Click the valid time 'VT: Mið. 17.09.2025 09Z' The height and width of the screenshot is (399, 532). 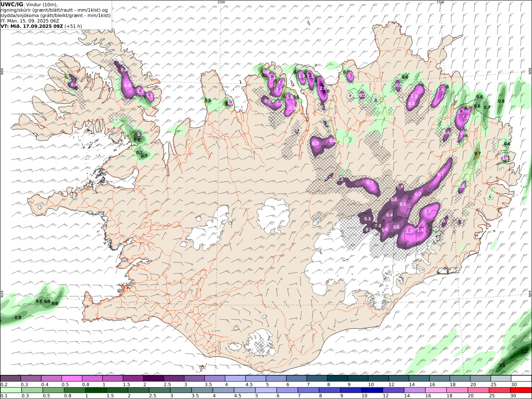coord(32,26)
